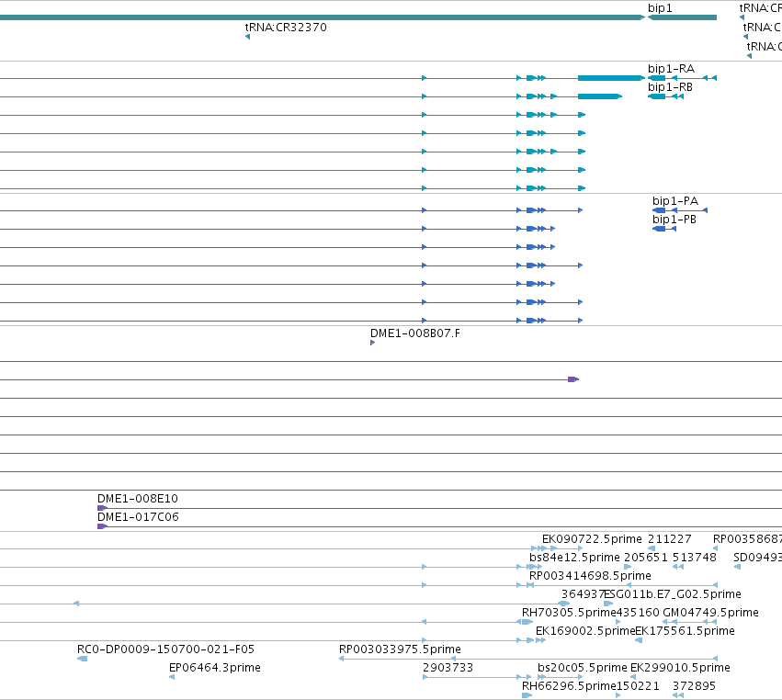
Task: Select the exon glyph under RC0-DP0009-150700-021-F05
Action: pos(83,659)
